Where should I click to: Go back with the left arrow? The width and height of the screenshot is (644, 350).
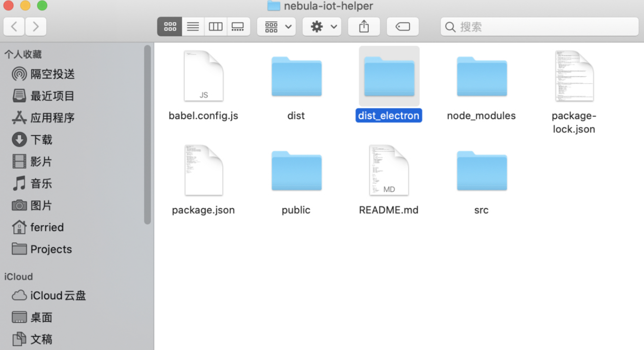(14, 27)
